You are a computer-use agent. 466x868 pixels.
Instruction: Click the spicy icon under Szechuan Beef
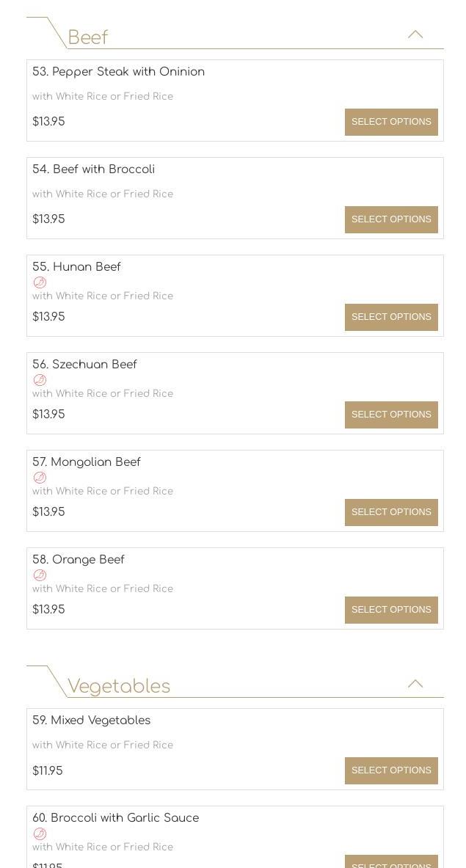pyautogui.click(x=40, y=380)
